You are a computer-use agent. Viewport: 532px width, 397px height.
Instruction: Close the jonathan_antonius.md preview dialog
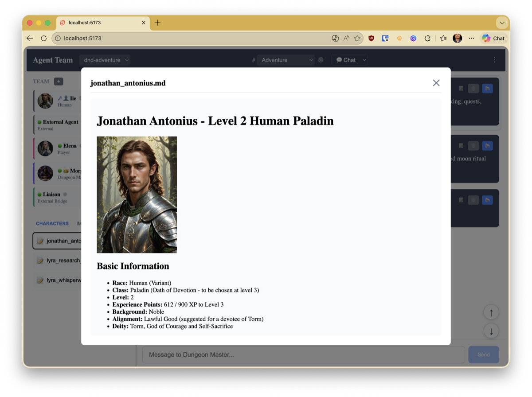click(436, 83)
